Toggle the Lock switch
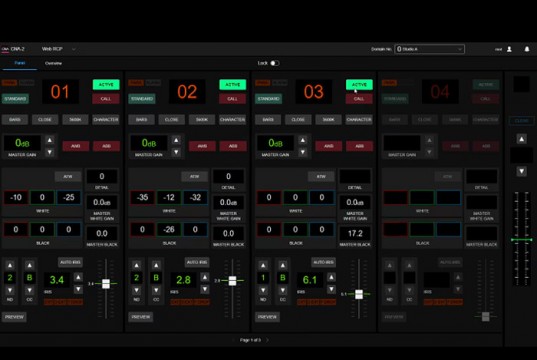The height and width of the screenshot is (360, 537). 275,63
